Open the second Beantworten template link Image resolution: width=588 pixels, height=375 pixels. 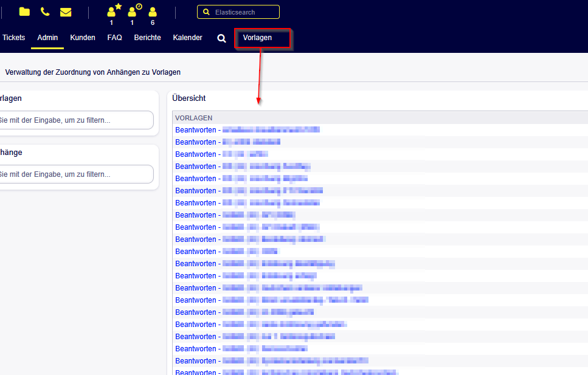[227, 142]
